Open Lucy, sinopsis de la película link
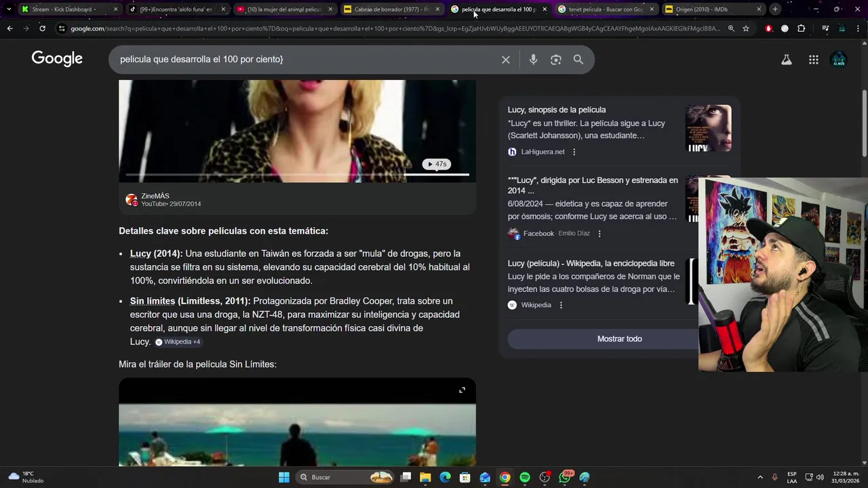This screenshot has width=868, height=488. point(557,110)
